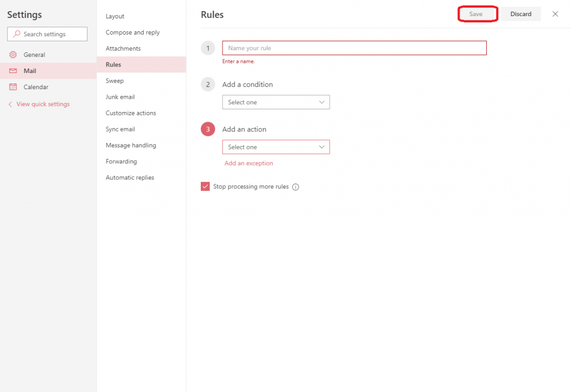Click Add an exception link
The width and height of the screenshot is (571, 392).
pyautogui.click(x=249, y=163)
